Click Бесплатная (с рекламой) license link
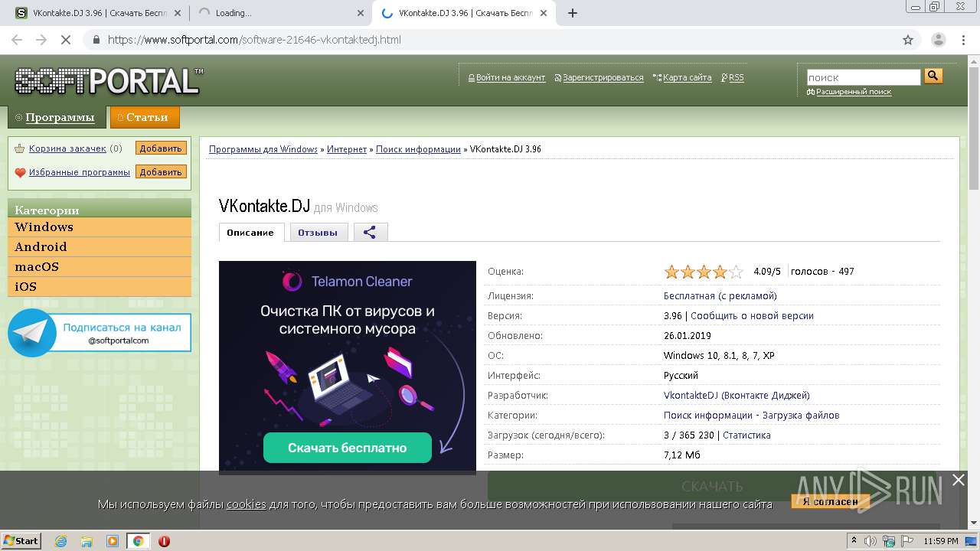Screen dimensions: 980x551 click(720, 295)
